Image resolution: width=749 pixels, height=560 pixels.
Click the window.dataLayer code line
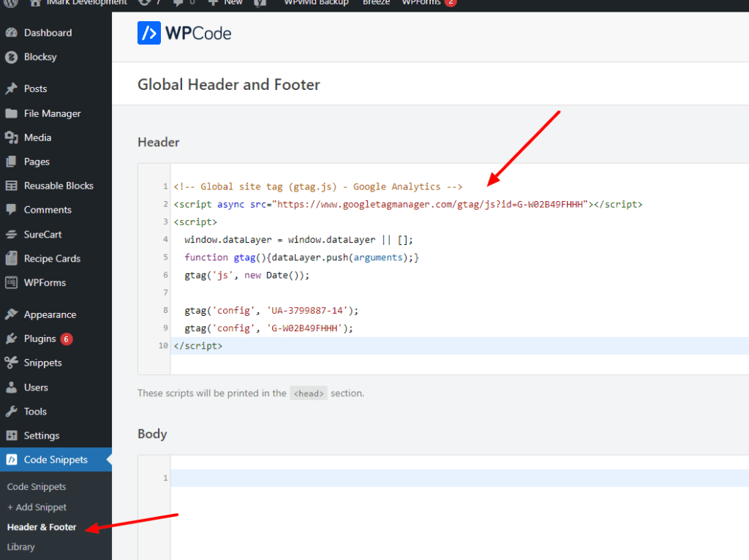pos(298,240)
